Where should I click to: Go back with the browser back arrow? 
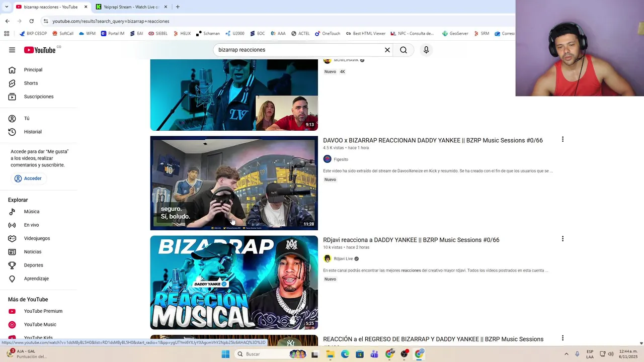7,21
